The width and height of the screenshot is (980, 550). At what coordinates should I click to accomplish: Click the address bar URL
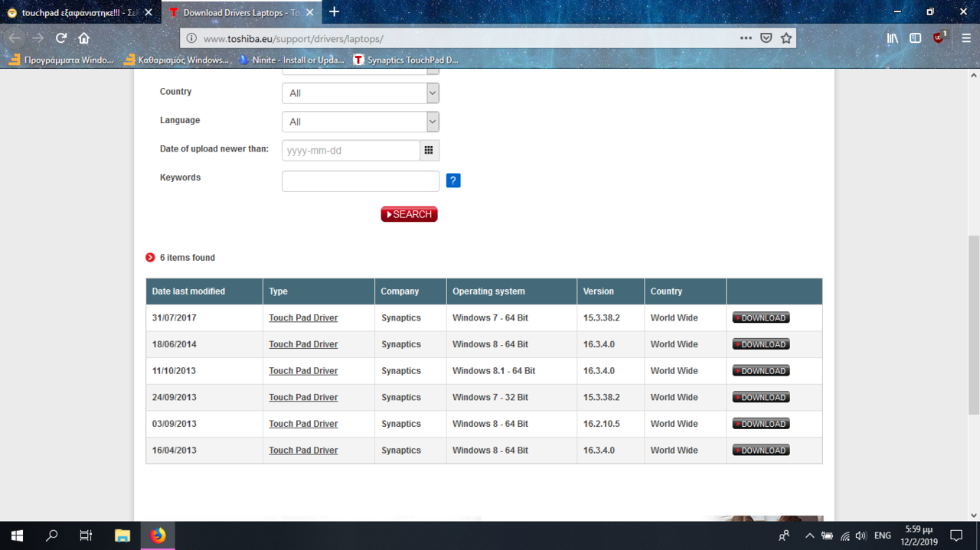pos(293,38)
